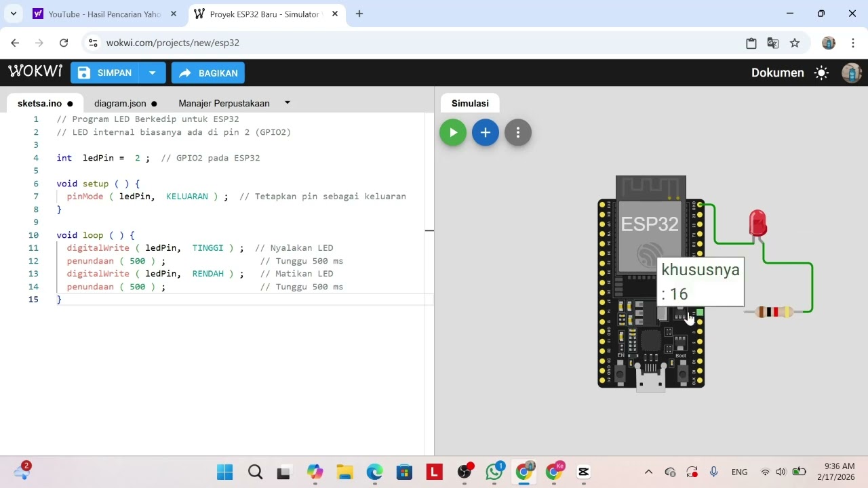Click 'RENDAH' in digitalWrite line 13
Viewport: 868px width, 488px height.
208,274
